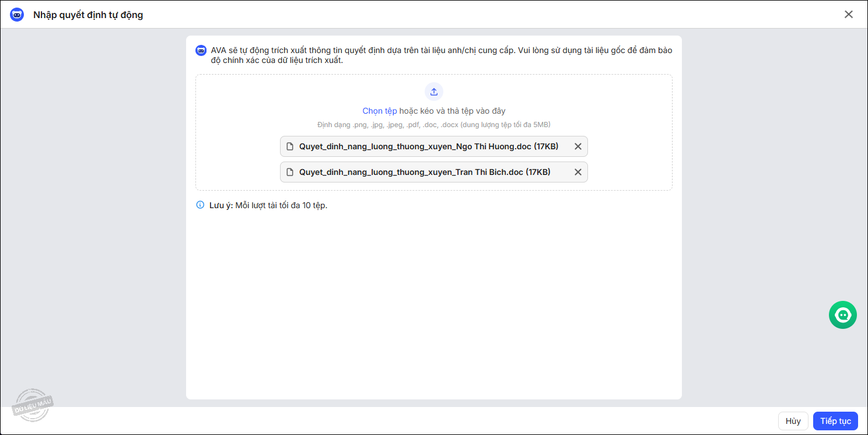Click the Mỗi lượt tải tối đa note
868x435 pixels.
point(281,205)
